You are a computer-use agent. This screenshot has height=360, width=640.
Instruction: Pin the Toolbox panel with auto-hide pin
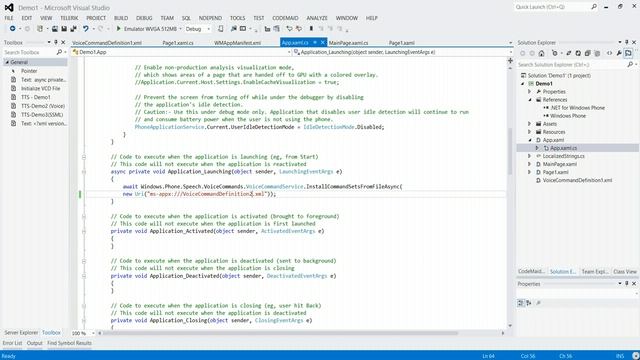[x=56, y=42]
